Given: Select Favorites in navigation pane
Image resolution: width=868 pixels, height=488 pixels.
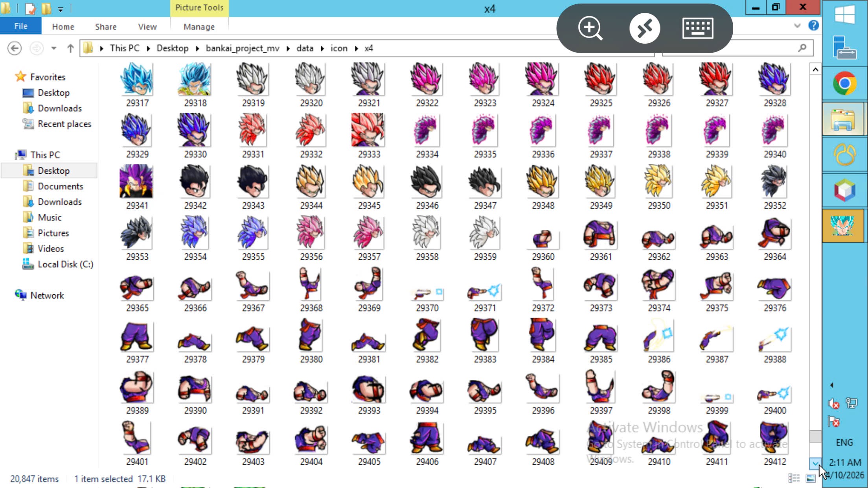Looking at the screenshot, I should (x=48, y=77).
